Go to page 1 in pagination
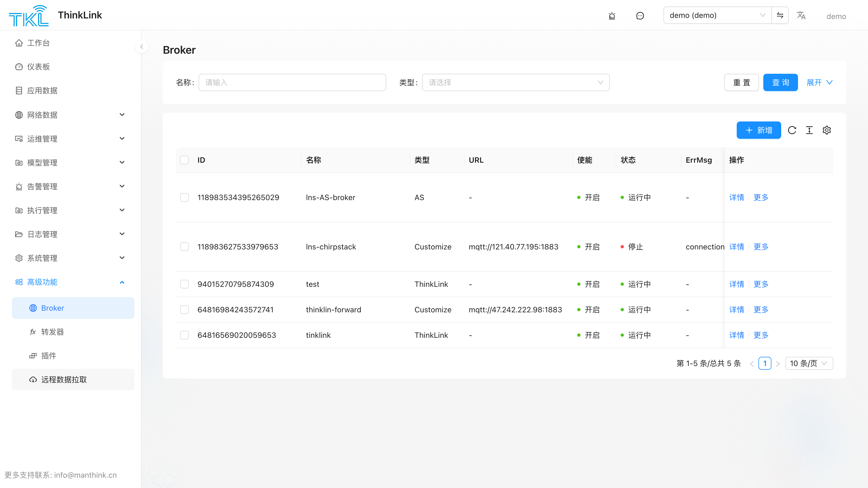The image size is (868, 488). pos(765,363)
